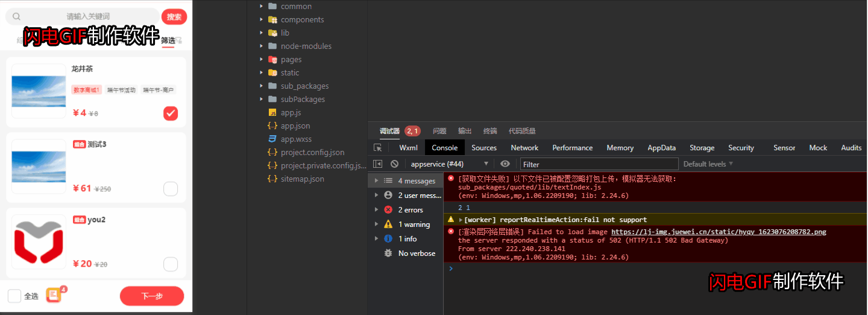Expand the sub_packages folder

pyautogui.click(x=261, y=86)
